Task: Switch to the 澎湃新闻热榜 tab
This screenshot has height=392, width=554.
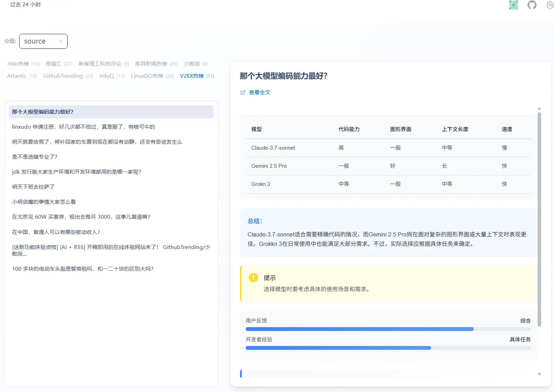Action: 156,64
